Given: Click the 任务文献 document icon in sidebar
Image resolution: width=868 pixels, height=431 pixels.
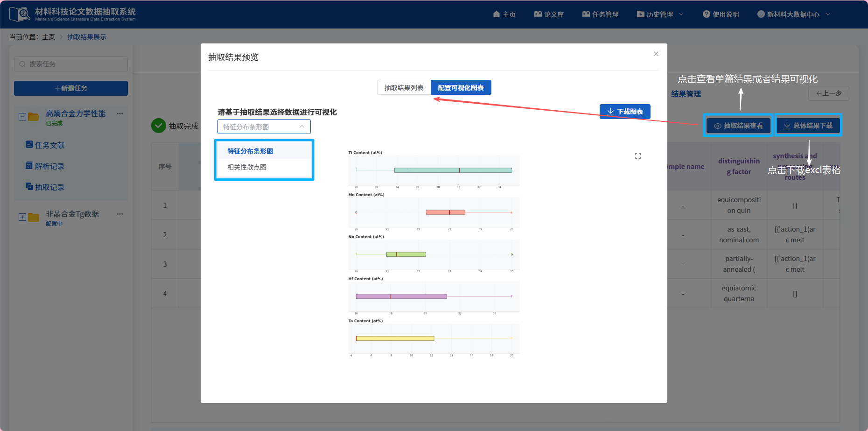Looking at the screenshot, I should tap(29, 145).
